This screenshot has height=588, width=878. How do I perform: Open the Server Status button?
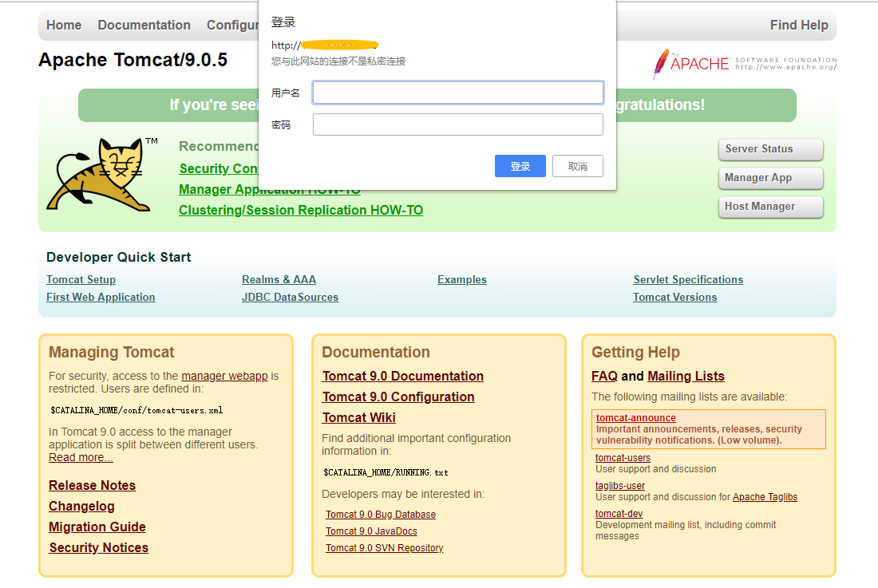pyautogui.click(x=770, y=149)
